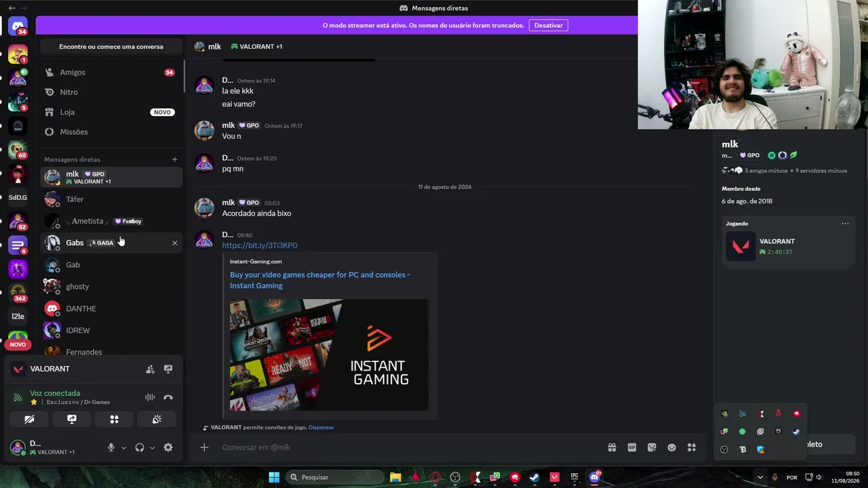Open conversation with ghosty

pyautogui.click(x=111, y=287)
